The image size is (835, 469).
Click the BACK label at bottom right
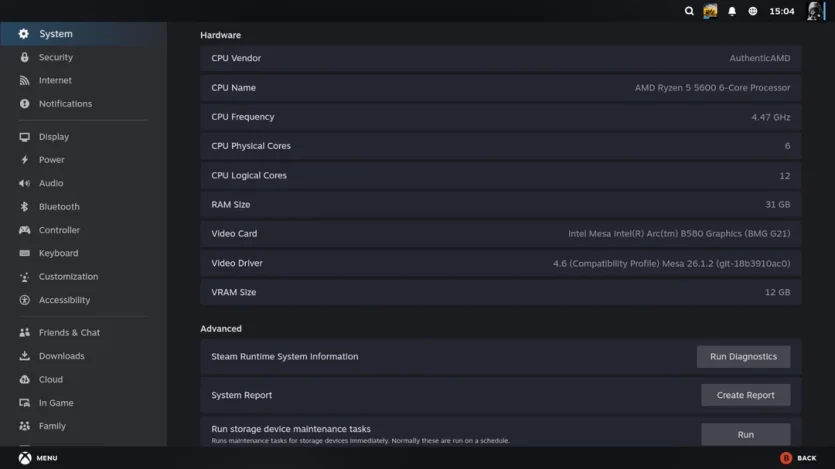806,458
